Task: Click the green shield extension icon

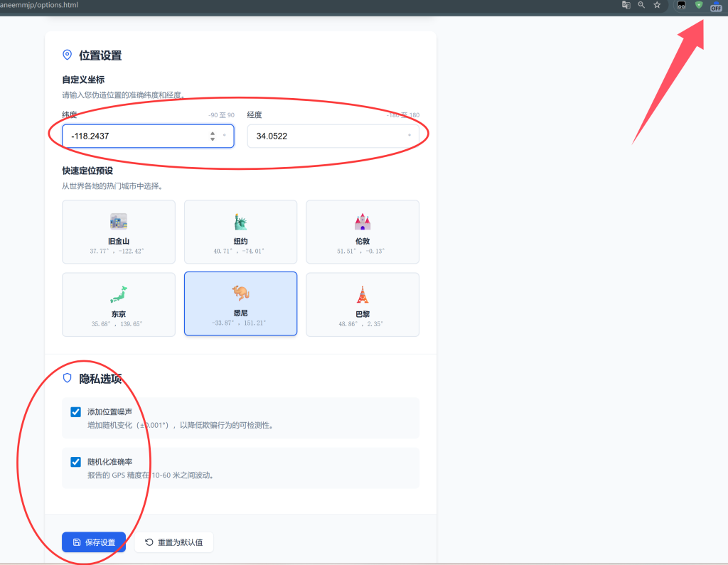Action: point(699,5)
